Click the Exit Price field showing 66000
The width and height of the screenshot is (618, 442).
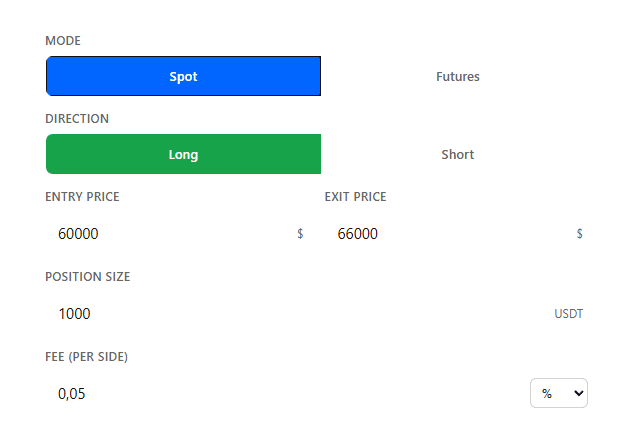click(457, 234)
